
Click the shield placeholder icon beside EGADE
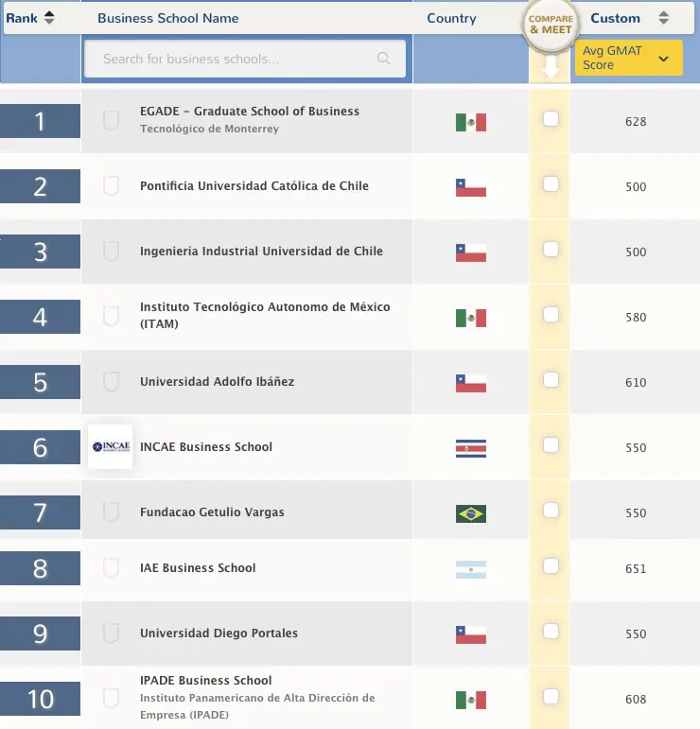(112, 120)
